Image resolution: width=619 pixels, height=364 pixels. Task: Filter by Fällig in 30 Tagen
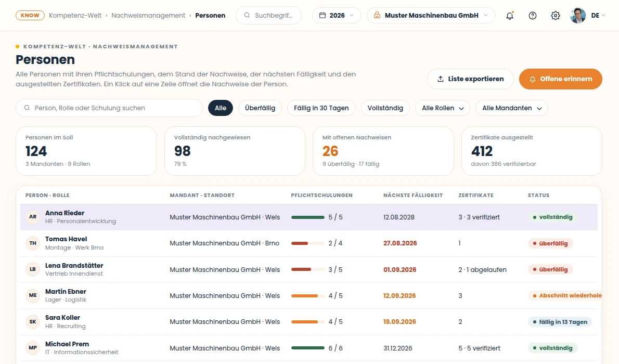321,108
